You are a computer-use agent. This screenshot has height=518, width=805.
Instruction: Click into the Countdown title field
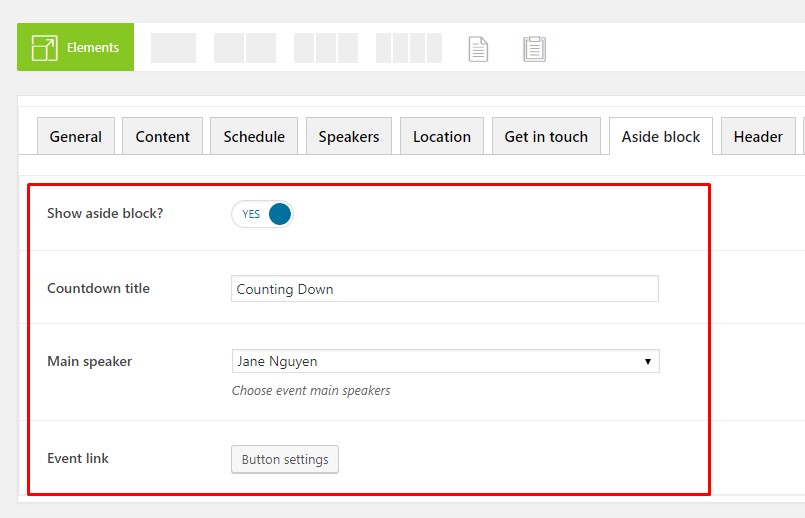444,289
